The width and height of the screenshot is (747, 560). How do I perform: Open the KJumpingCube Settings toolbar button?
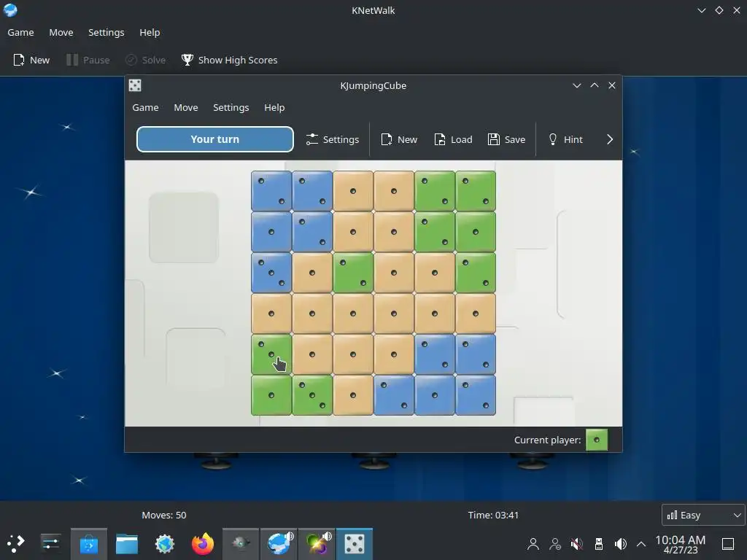coord(332,139)
